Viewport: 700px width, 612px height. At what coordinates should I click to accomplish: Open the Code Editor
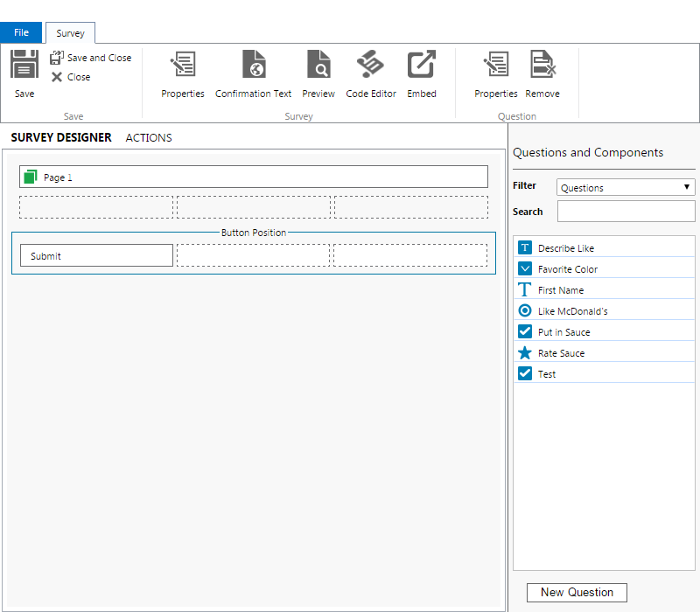(371, 66)
